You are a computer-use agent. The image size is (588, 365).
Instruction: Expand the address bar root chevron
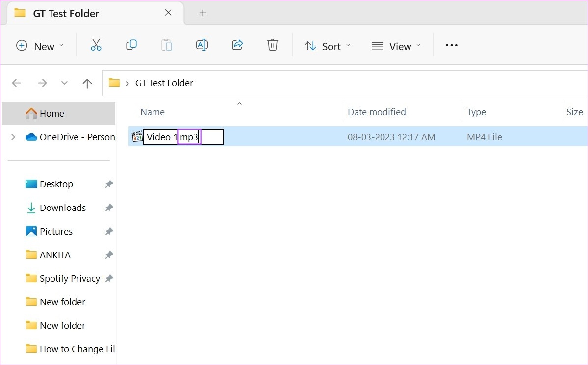pos(127,83)
